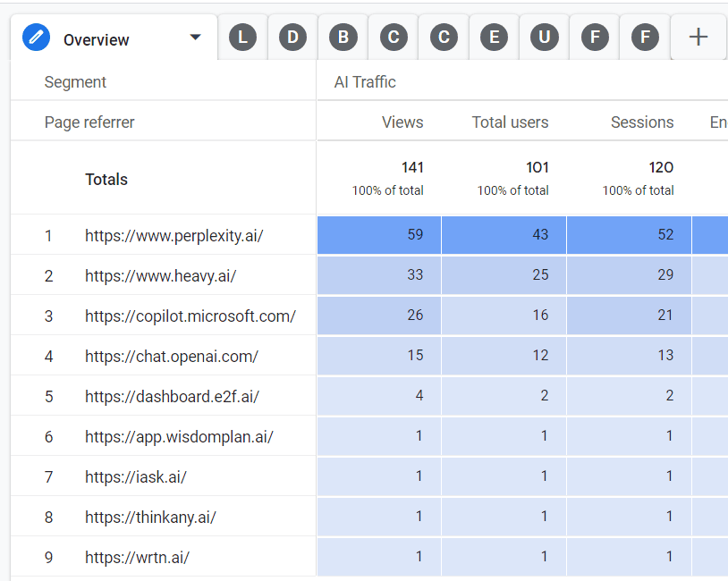Switch to the L tab

point(242,38)
